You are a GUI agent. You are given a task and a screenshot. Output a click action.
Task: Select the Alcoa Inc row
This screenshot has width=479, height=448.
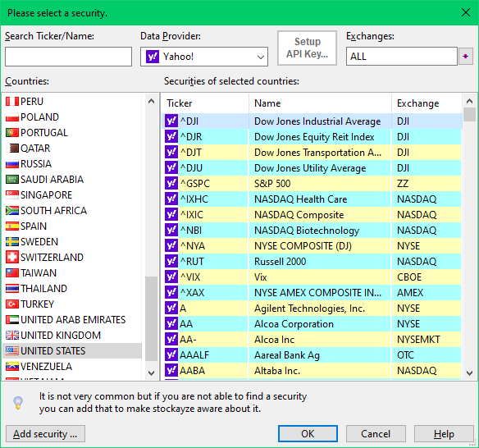pyautogui.click(x=312, y=340)
